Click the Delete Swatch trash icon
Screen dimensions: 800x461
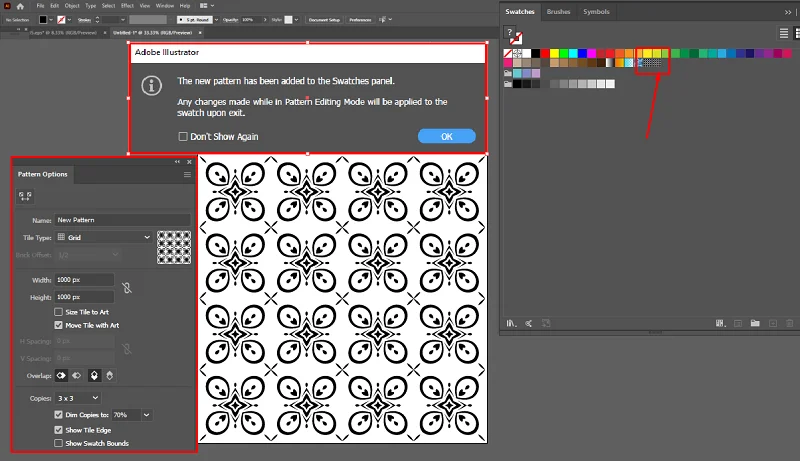click(790, 323)
